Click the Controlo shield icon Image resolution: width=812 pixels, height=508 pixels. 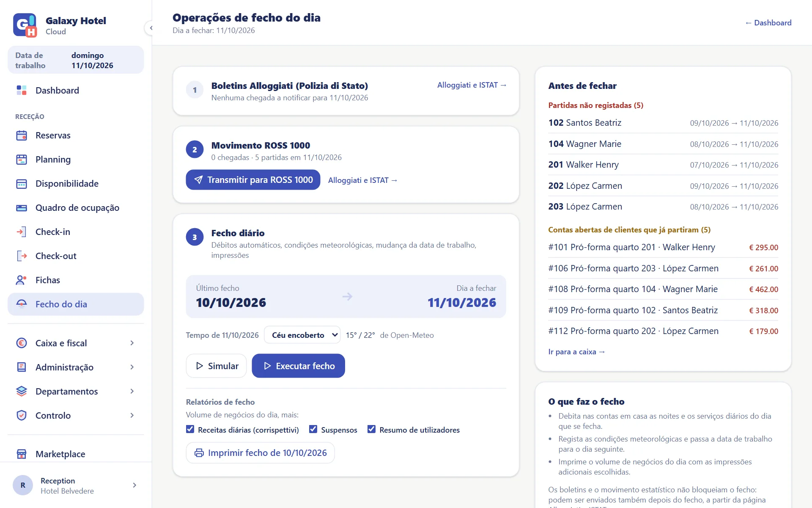pos(22,415)
